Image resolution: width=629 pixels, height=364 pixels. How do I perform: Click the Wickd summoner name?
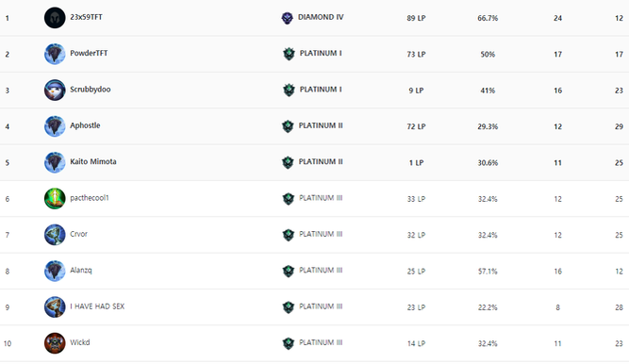point(80,342)
